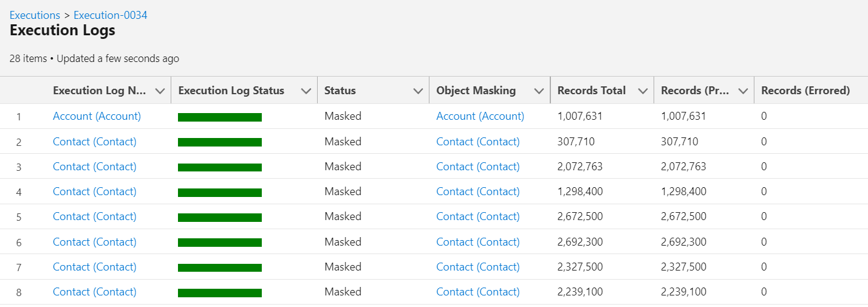Open the Records Total column chevron menu

(x=643, y=91)
